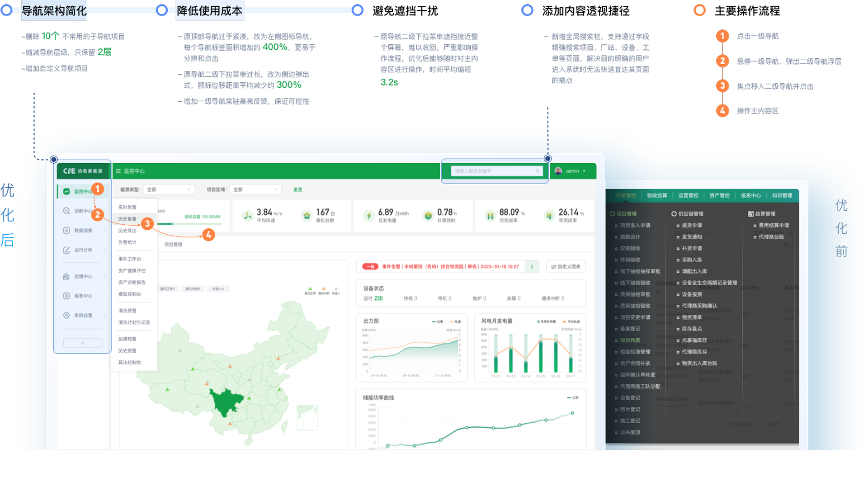Viewport: 868px width, 496px height.
Task: Click the 知识管理 tab in old navigation
Action: click(782, 195)
